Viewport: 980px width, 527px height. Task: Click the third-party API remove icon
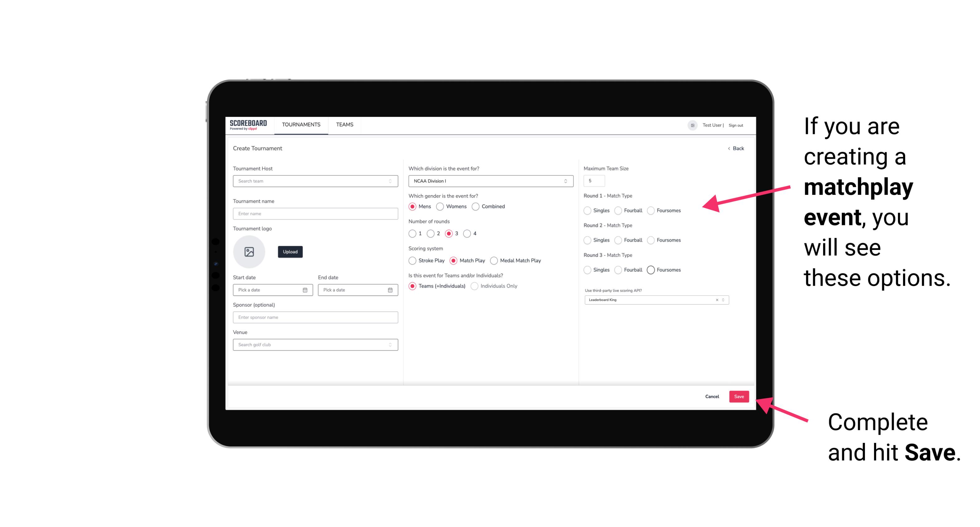tap(717, 300)
